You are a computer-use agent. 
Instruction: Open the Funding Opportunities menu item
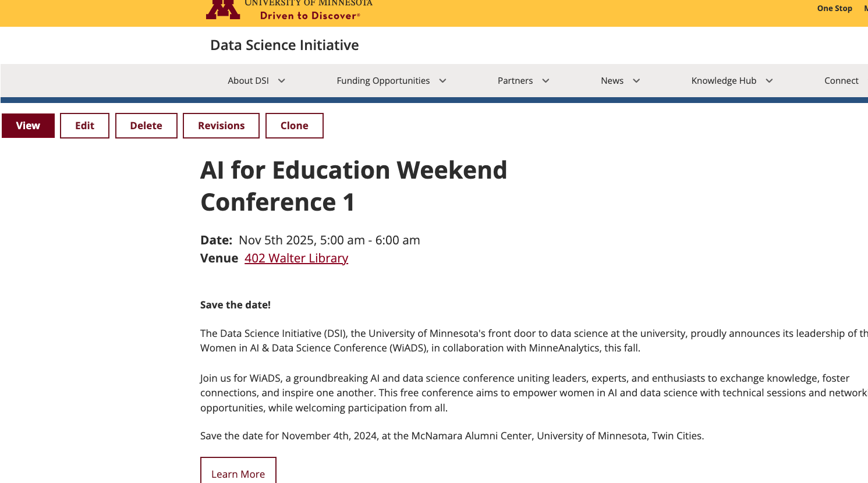click(x=383, y=81)
